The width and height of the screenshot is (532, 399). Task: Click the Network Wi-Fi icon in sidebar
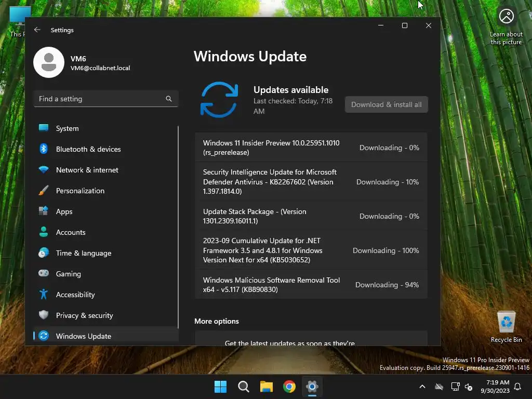tap(44, 170)
